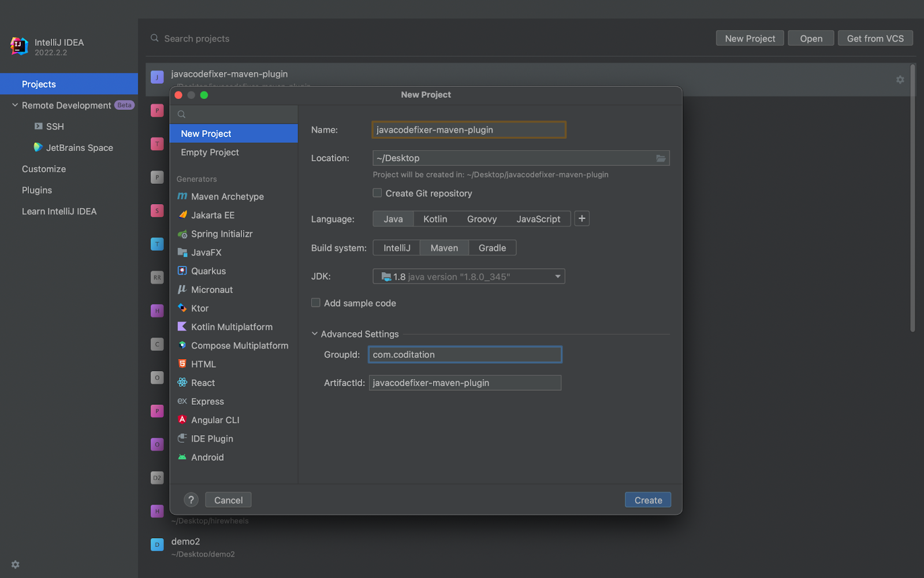Click the project Name input field

point(469,130)
